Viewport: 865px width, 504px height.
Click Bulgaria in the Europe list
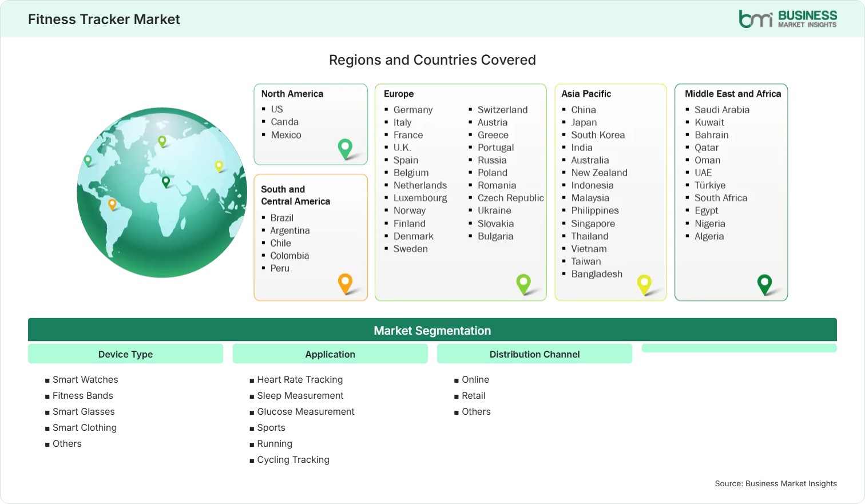click(x=495, y=236)
